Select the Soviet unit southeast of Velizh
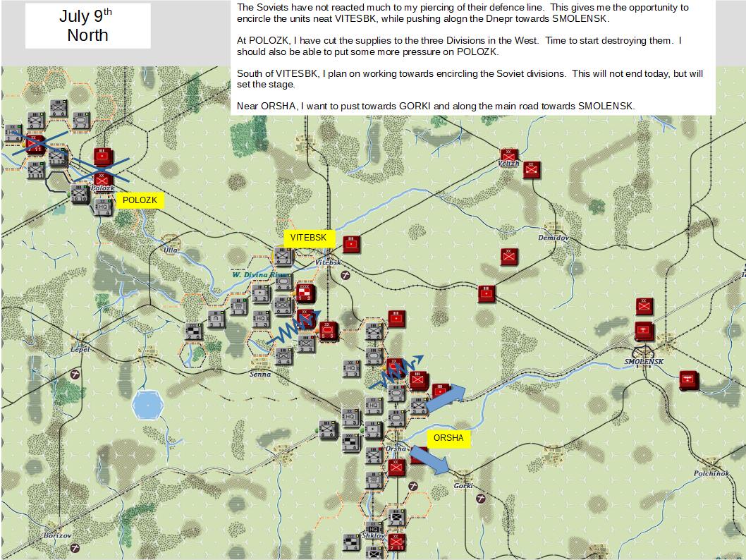The width and height of the screenshot is (746, 560). (532, 169)
